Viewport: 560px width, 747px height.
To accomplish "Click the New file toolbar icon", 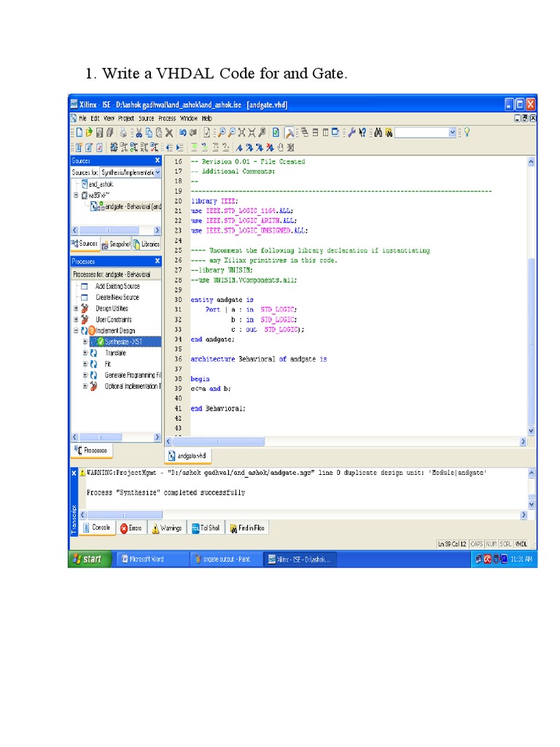I will click(79, 133).
